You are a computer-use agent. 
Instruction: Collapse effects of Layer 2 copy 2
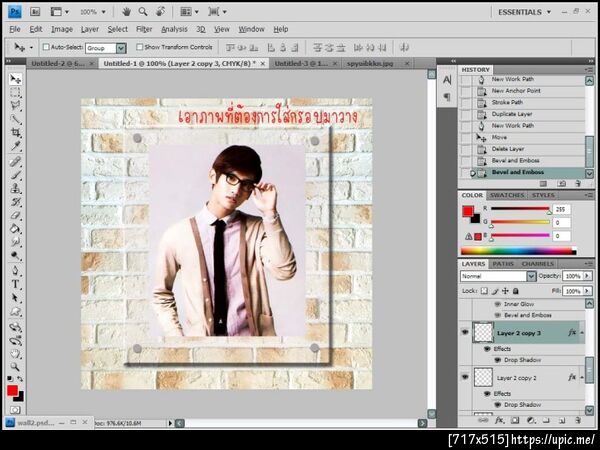[582, 377]
